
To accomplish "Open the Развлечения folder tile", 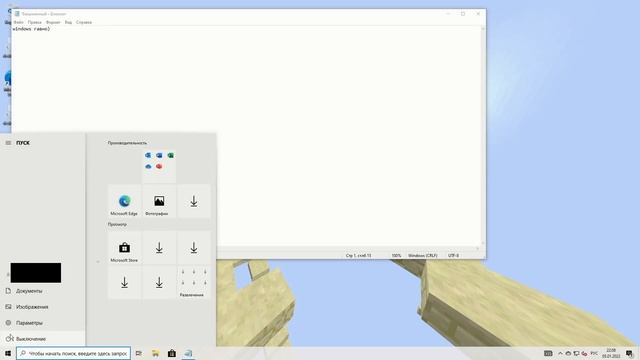I will coord(194,282).
